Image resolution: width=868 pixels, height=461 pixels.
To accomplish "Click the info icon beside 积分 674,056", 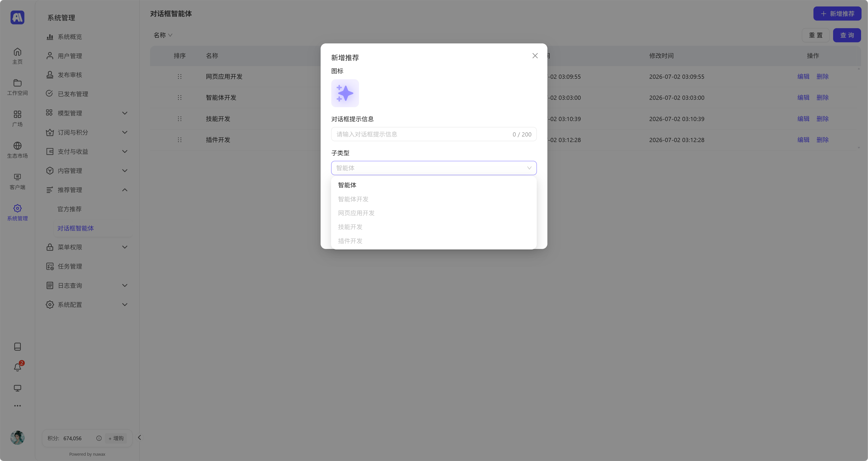I will [99, 438].
